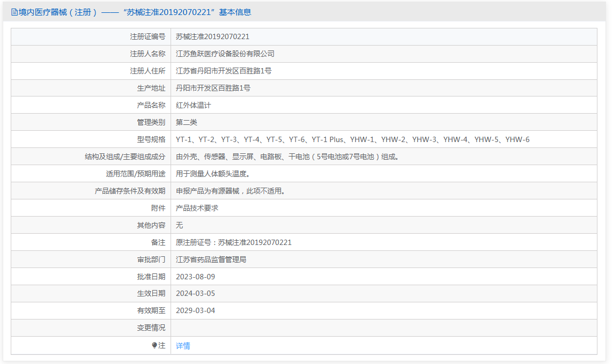Click the 管理类别 label

pyautogui.click(x=151, y=122)
